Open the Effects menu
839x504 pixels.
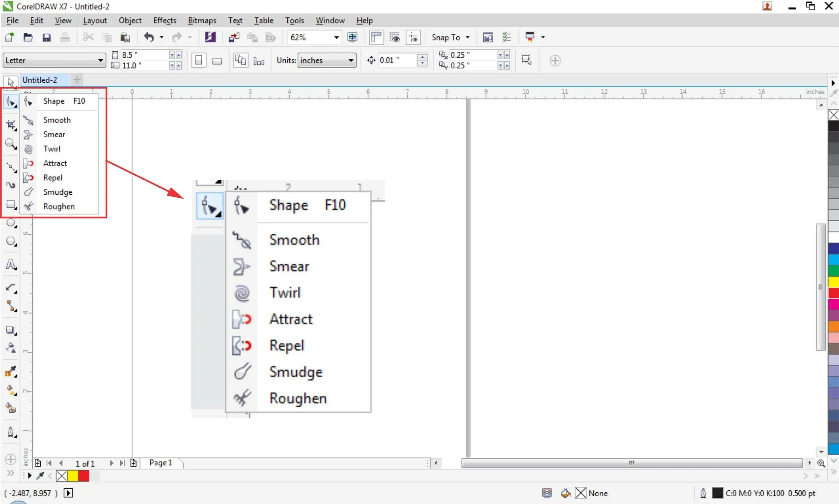click(x=164, y=21)
